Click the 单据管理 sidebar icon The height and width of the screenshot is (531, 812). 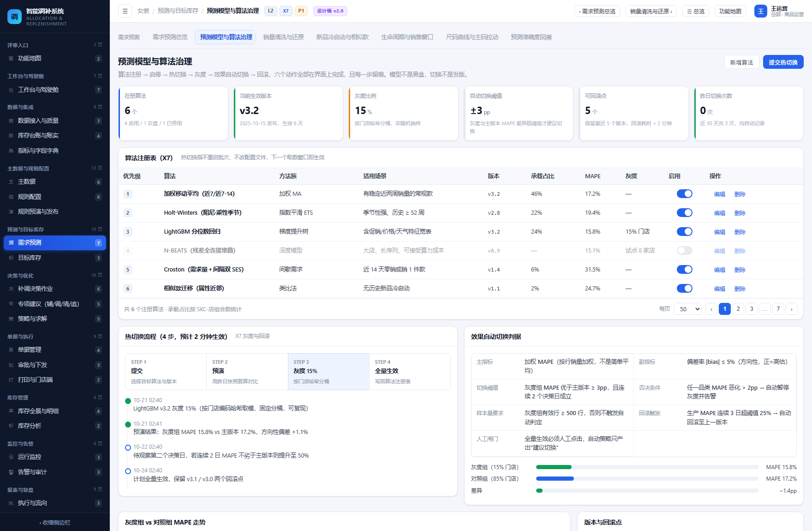(x=11, y=350)
